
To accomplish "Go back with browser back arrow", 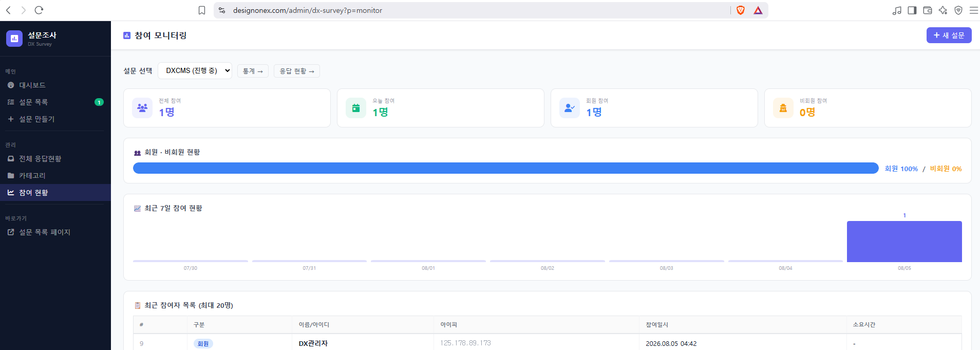I will (x=8, y=10).
